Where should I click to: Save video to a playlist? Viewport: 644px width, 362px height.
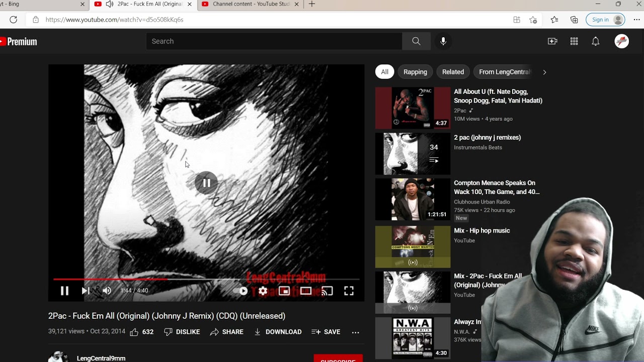326,332
